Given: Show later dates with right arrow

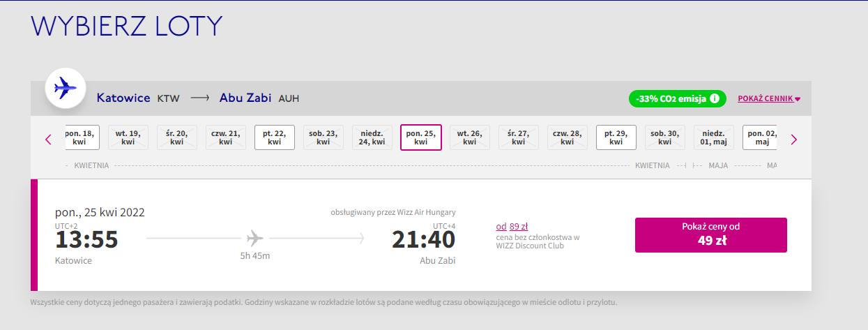Looking at the screenshot, I should tap(793, 139).
